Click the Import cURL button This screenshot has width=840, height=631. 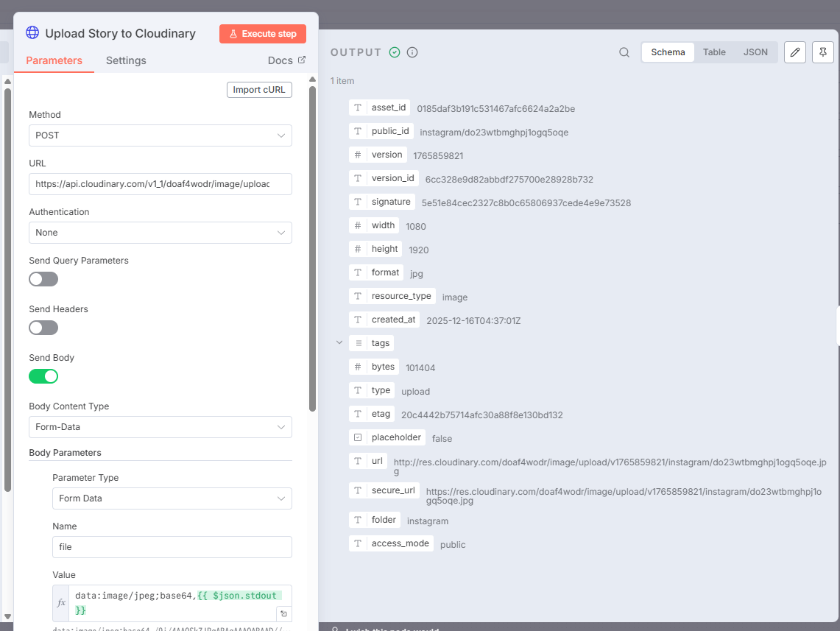(259, 90)
